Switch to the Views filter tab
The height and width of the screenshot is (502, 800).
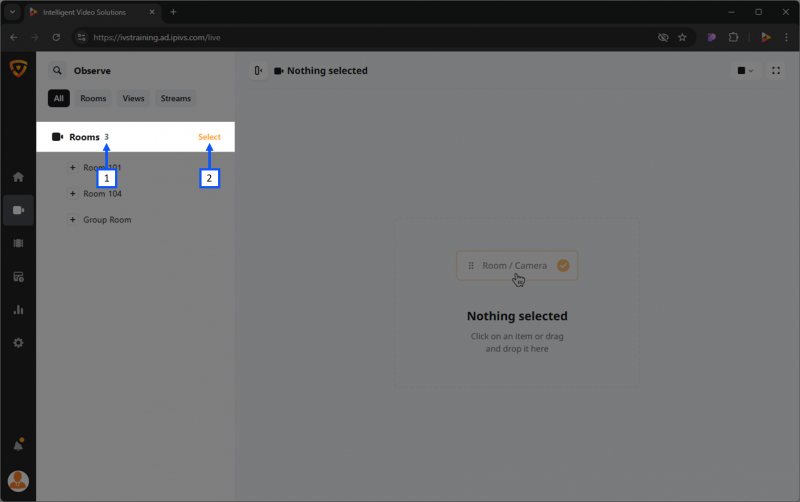[133, 98]
